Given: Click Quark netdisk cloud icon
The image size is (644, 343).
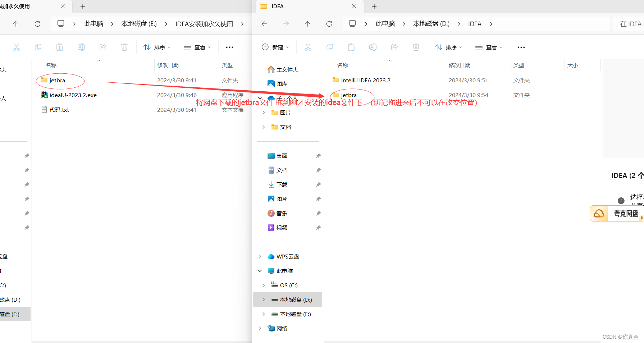Looking at the screenshot, I should [599, 214].
